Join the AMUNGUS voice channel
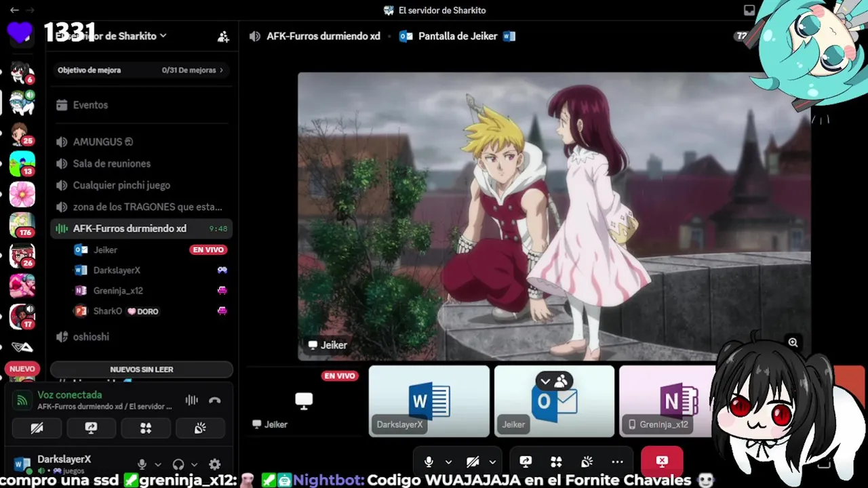The width and height of the screenshot is (868, 488). pyautogui.click(x=141, y=142)
